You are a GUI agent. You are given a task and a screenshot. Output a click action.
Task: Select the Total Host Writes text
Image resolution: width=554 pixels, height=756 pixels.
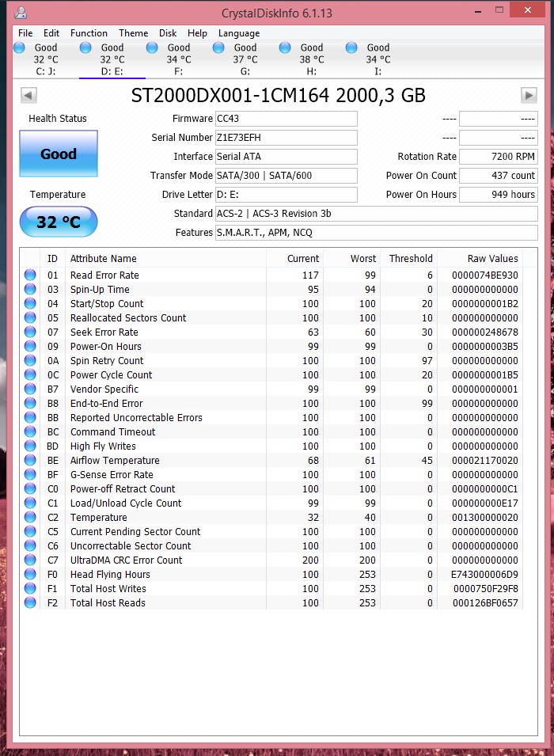[x=108, y=588]
